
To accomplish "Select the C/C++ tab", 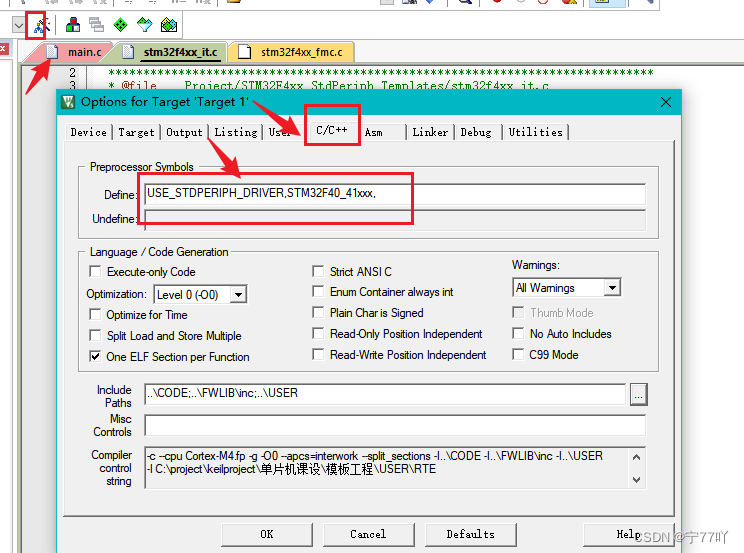I will tap(332, 130).
